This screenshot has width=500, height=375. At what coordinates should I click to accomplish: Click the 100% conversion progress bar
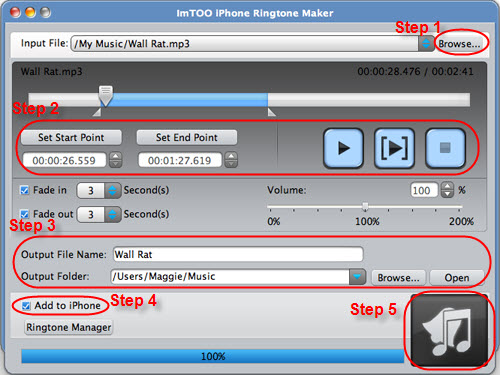pos(213,356)
